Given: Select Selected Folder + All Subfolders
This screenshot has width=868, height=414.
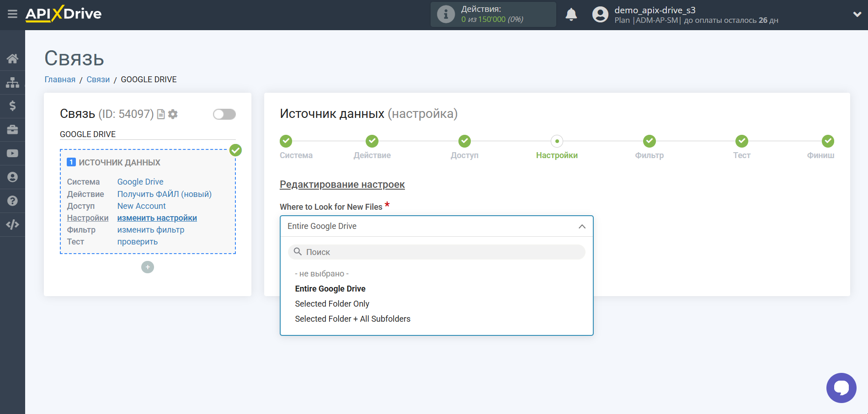Looking at the screenshot, I should click(353, 319).
